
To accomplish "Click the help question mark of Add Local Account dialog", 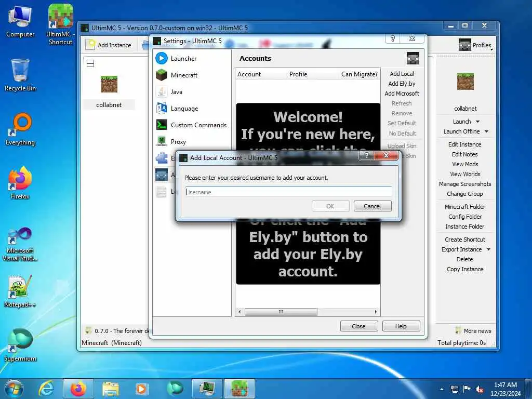I will coord(366,155).
